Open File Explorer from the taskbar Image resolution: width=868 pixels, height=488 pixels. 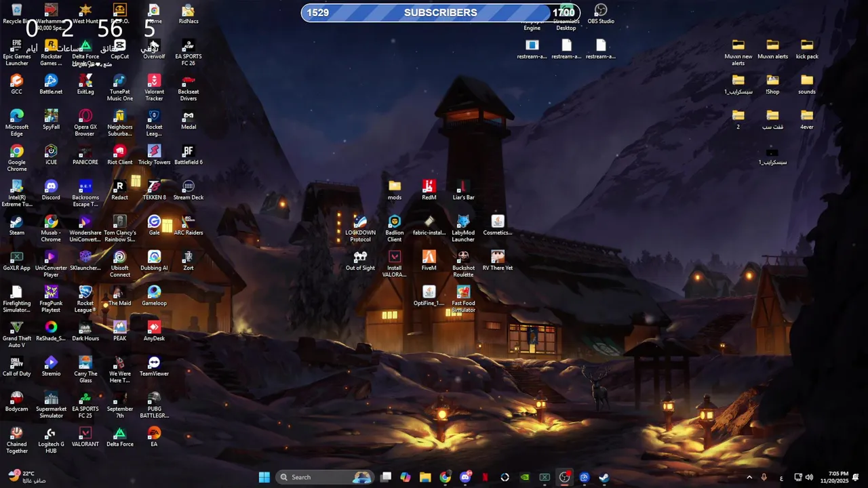point(425,477)
